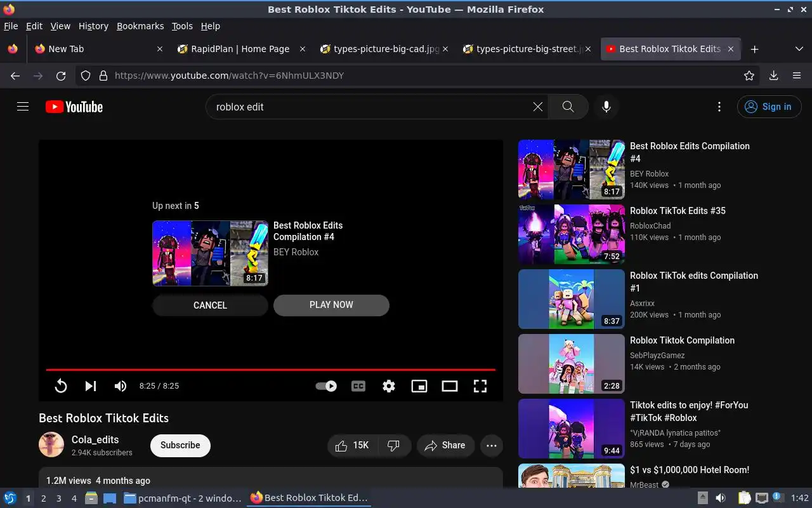Mute the video with the speaker icon
This screenshot has height=508, width=812.
pyautogui.click(x=121, y=385)
